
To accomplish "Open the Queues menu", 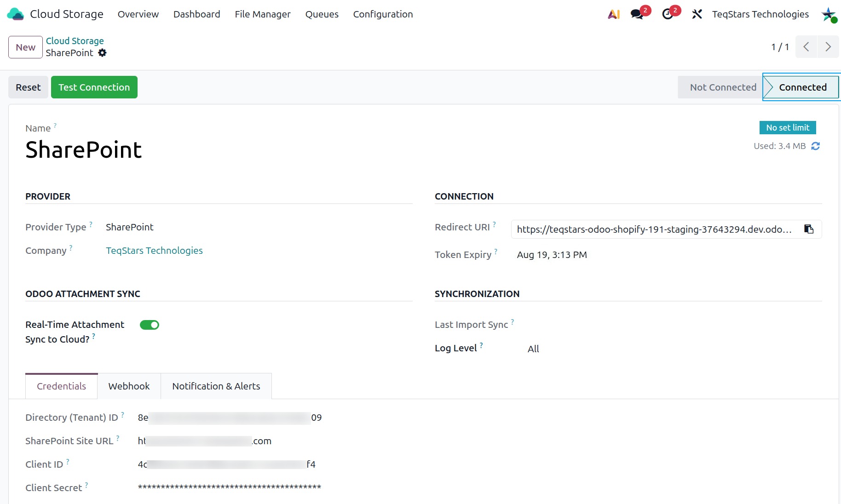I will [x=322, y=14].
